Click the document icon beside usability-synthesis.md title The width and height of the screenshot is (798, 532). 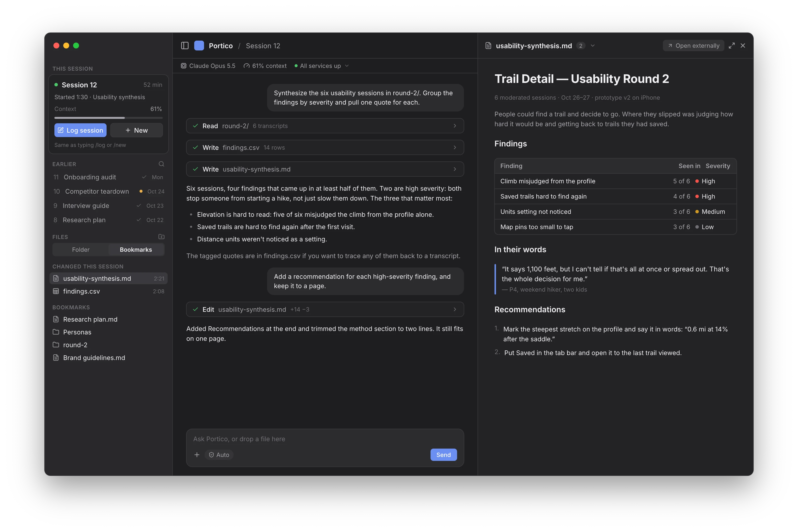[488, 46]
